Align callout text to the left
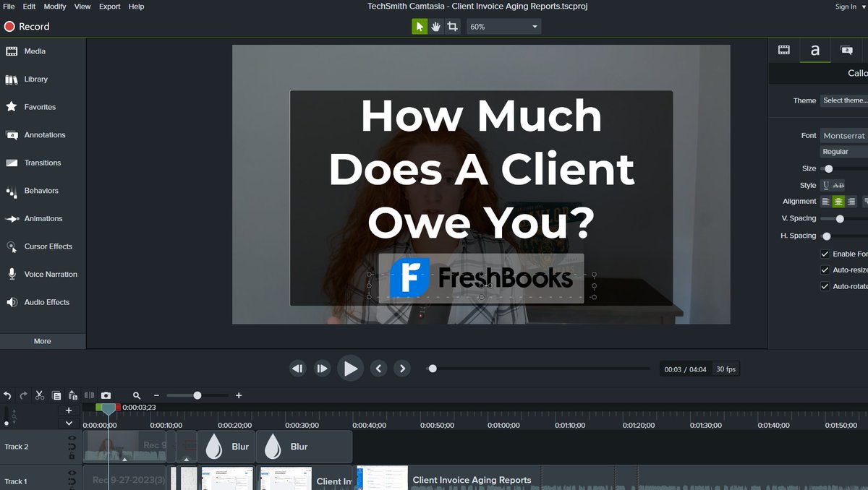Screen dimensions: 868x490 pos(826,202)
